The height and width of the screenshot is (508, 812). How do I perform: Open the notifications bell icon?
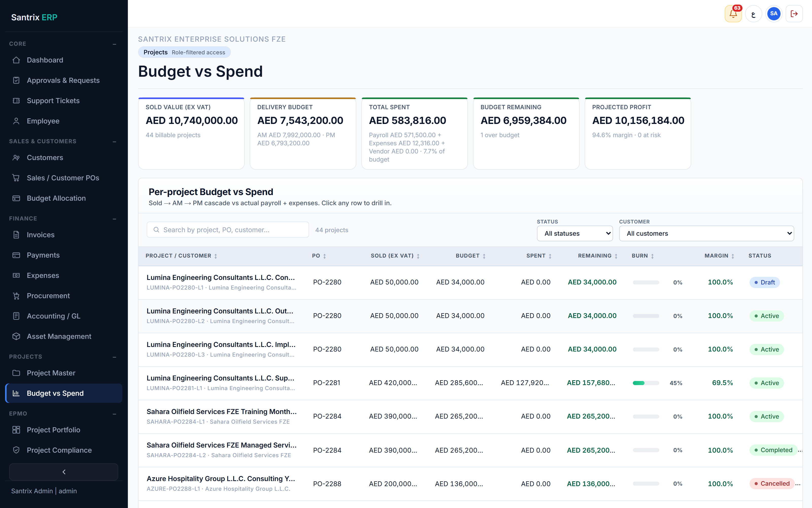[733, 14]
